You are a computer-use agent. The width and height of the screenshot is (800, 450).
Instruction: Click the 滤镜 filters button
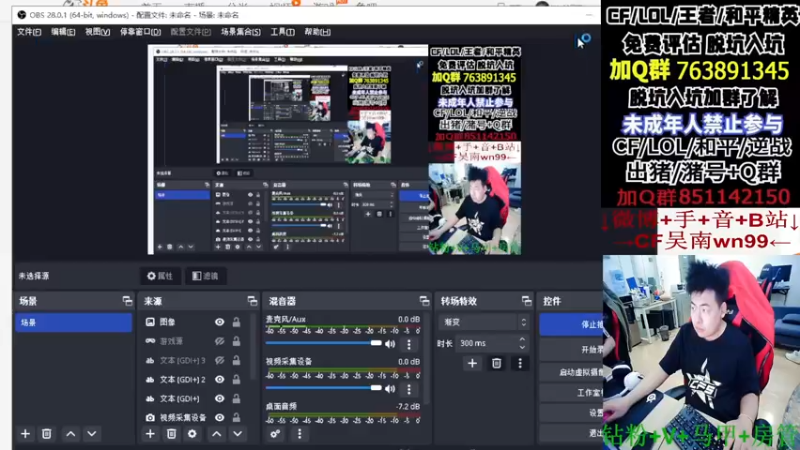(x=205, y=276)
